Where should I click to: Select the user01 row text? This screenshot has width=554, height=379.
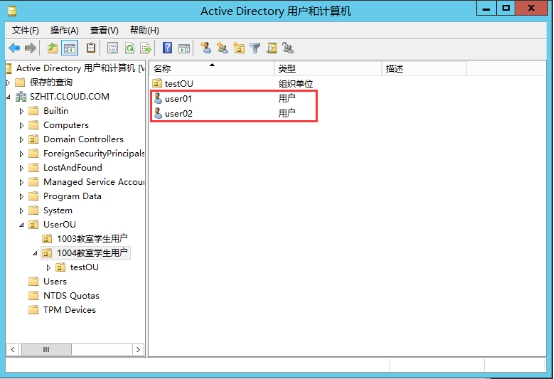click(x=178, y=99)
